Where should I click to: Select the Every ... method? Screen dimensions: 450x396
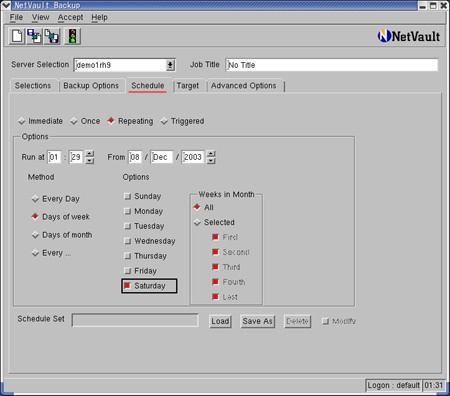pos(51,253)
